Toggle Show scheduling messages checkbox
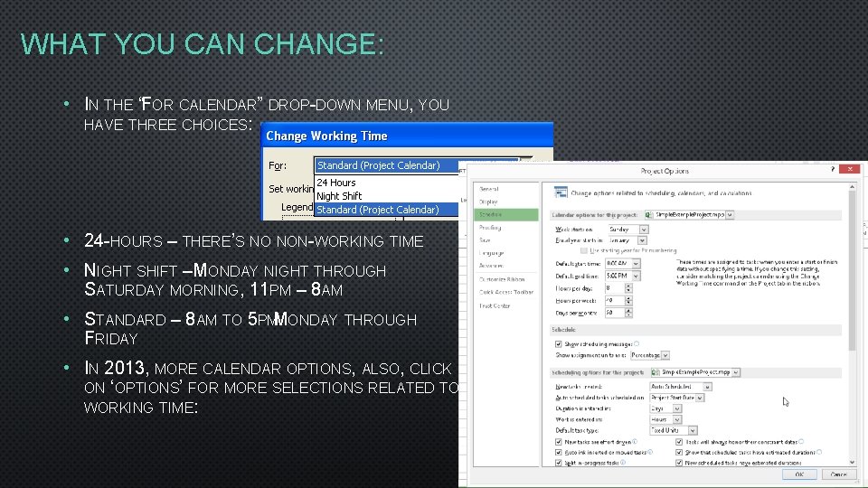The height and width of the screenshot is (488, 868). click(x=558, y=344)
